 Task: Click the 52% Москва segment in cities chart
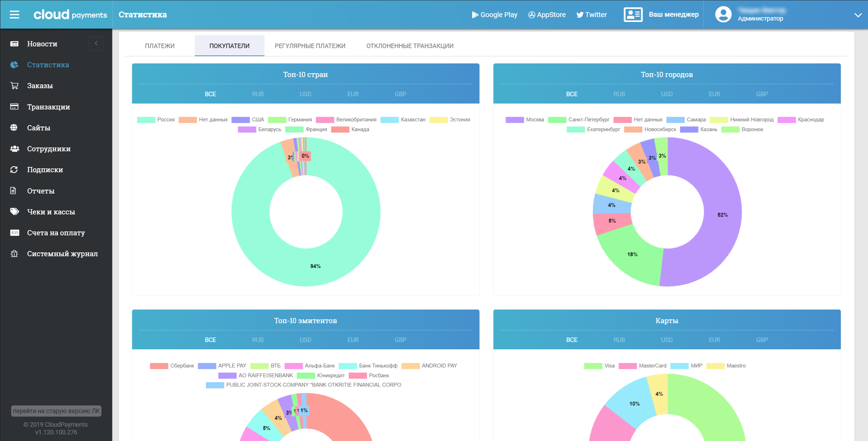(x=723, y=215)
